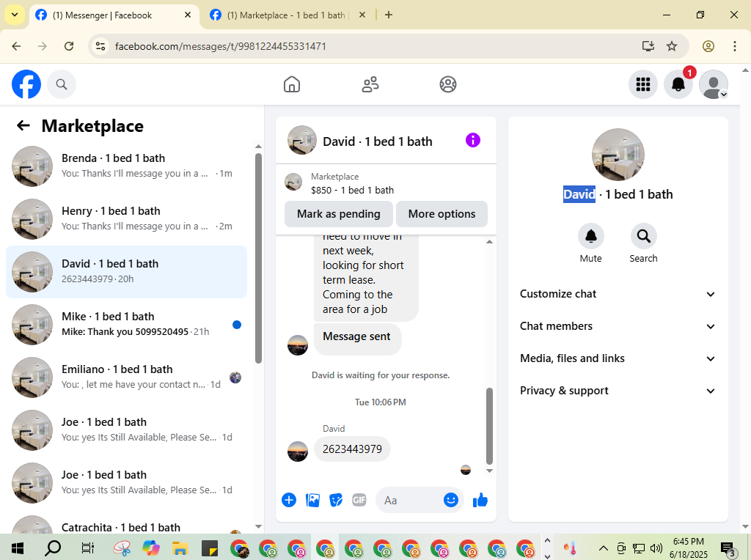
Task: Open emoji picker in message box
Action: click(x=451, y=500)
